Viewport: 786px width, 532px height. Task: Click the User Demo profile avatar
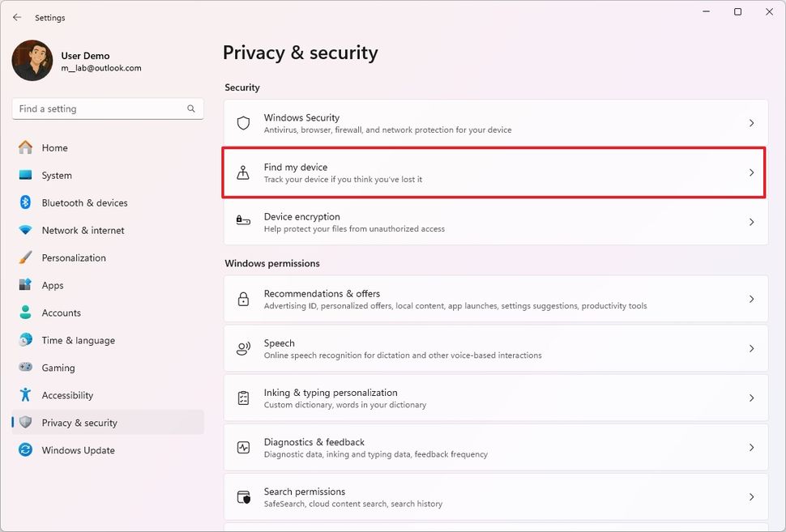[32, 61]
